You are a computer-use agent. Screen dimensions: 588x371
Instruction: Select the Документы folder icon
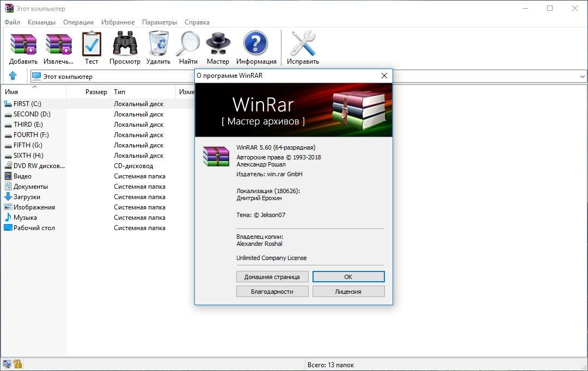coord(8,186)
